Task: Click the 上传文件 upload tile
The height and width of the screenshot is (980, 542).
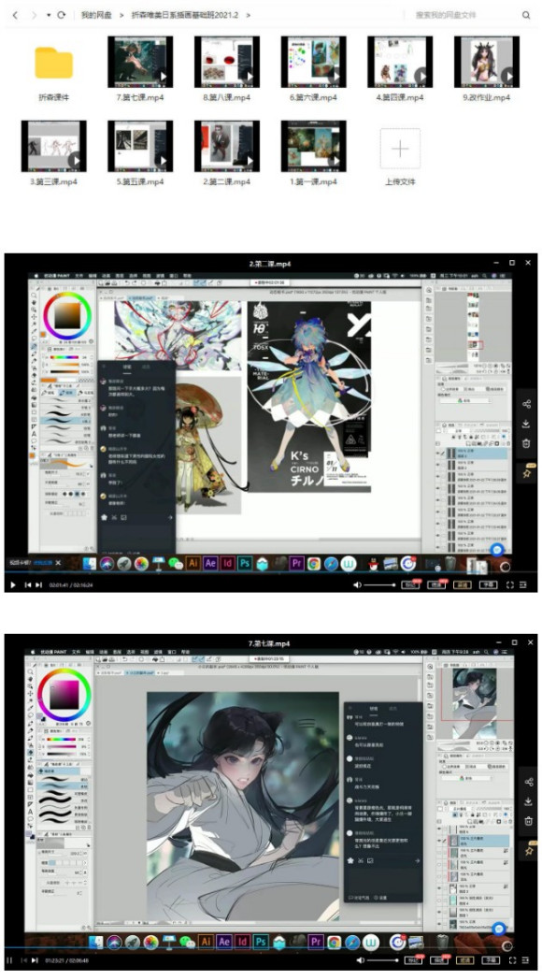Action: [400, 149]
